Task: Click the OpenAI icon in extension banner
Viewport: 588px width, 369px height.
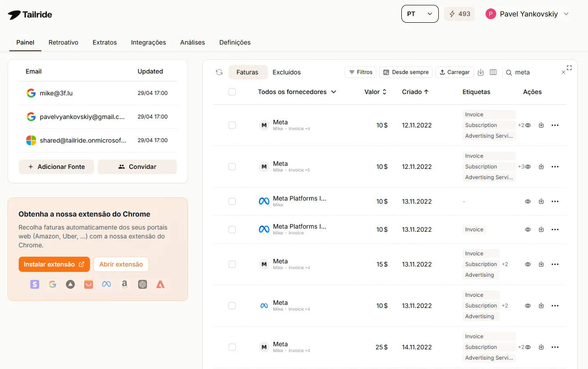Action: pyautogui.click(x=142, y=284)
